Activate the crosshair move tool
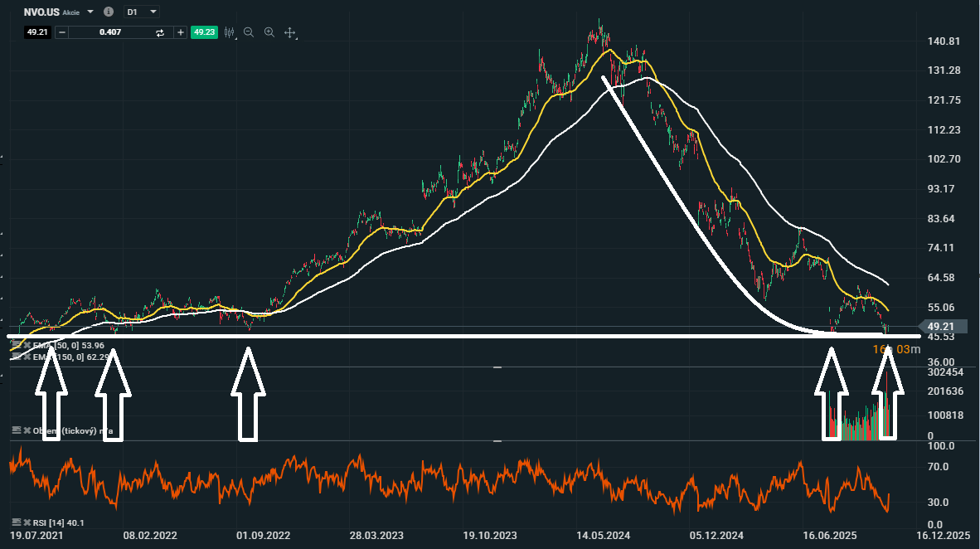 290,32
